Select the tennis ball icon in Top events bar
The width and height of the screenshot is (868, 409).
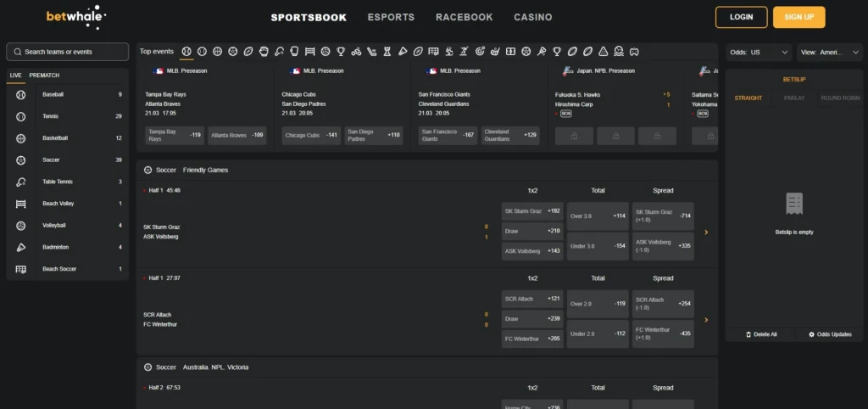[x=202, y=52]
